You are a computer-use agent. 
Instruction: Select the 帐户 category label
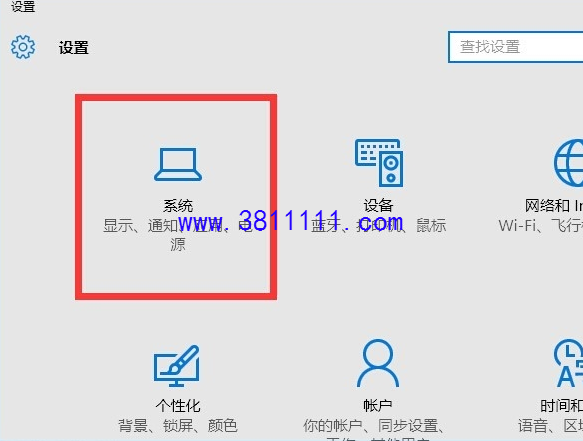tap(378, 405)
